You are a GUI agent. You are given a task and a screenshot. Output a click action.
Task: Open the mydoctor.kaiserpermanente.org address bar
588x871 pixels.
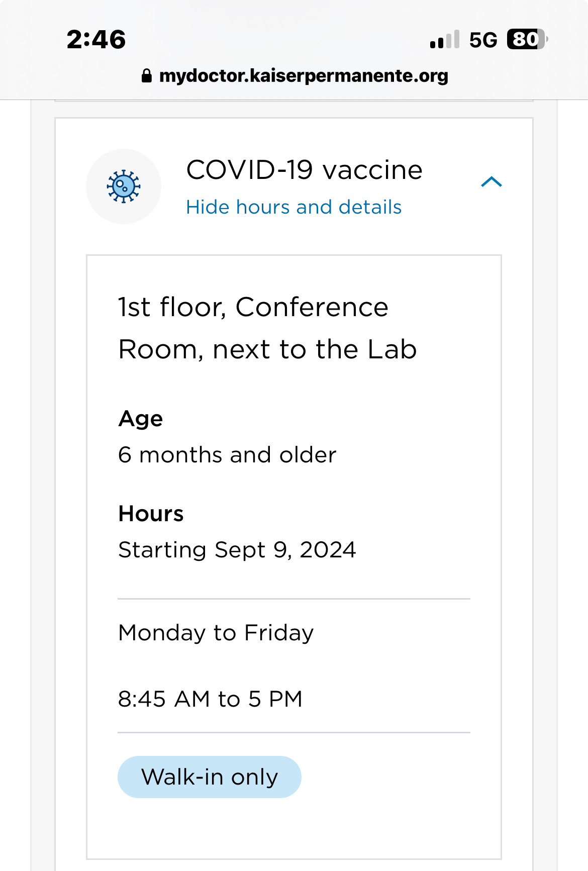click(295, 76)
